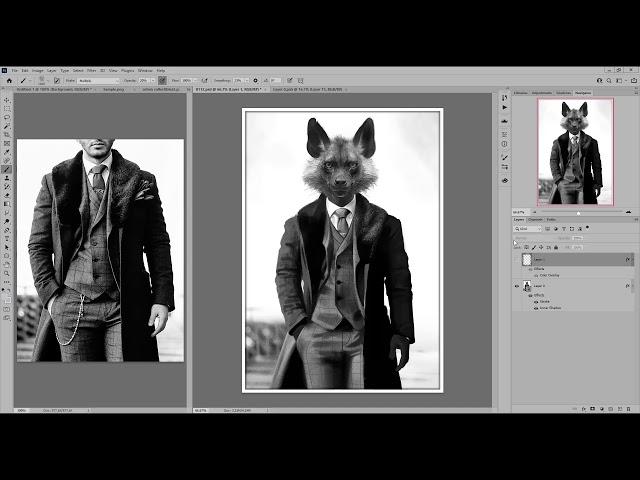Open the layer filter Kind dropdown
640x480 pixels.
tap(528, 229)
